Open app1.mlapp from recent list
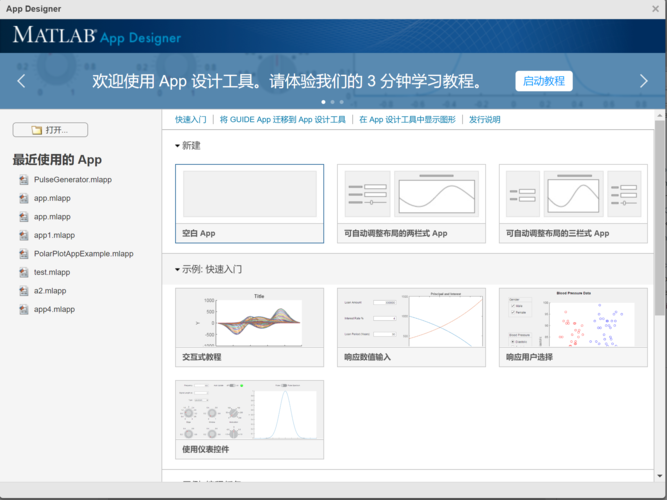The width and height of the screenshot is (667, 500). [54, 235]
